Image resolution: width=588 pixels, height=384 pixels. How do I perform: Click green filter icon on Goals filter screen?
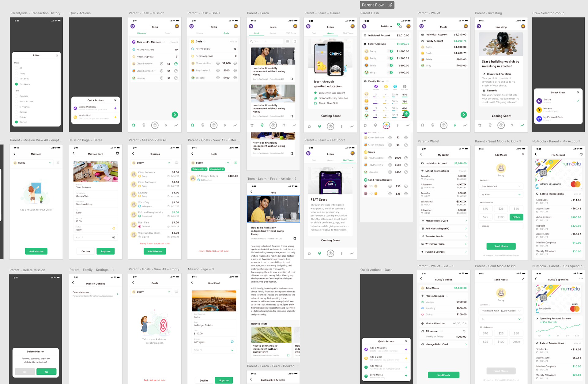click(x=236, y=163)
